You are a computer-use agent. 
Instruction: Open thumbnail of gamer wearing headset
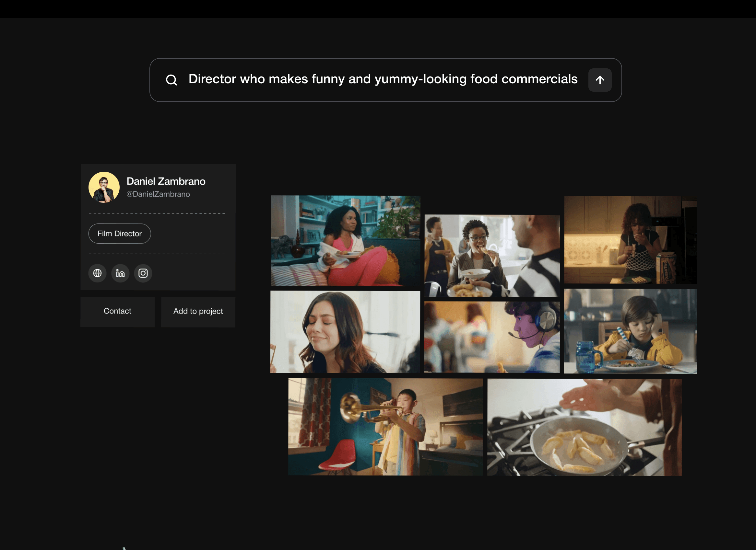492,337
